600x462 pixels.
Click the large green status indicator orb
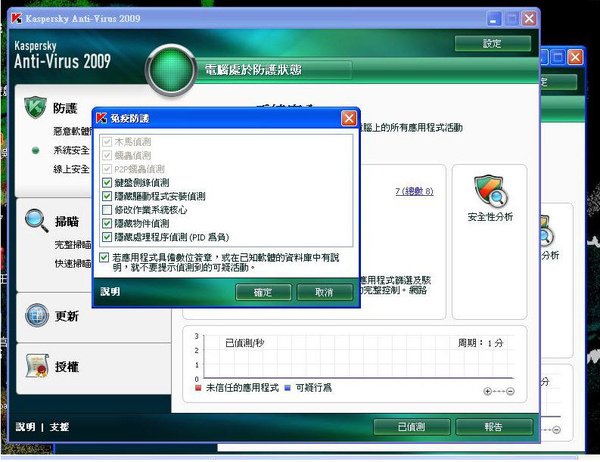(x=171, y=69)
